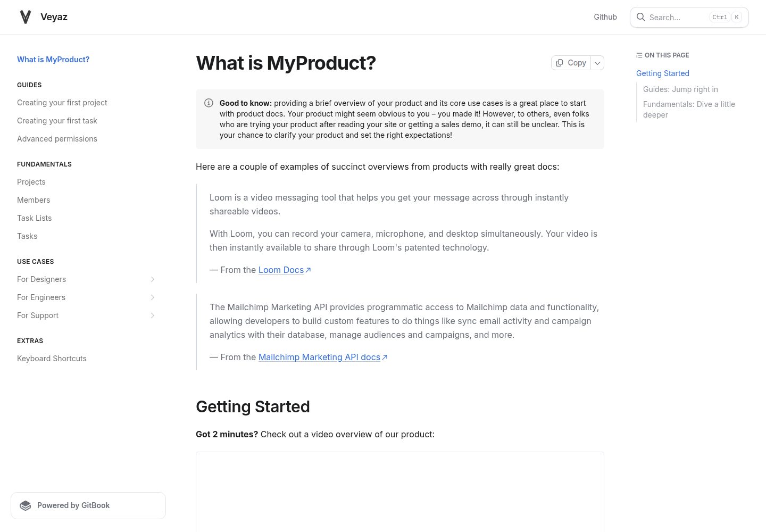Click the Powered by GitBook button

[x=88, y=505]
